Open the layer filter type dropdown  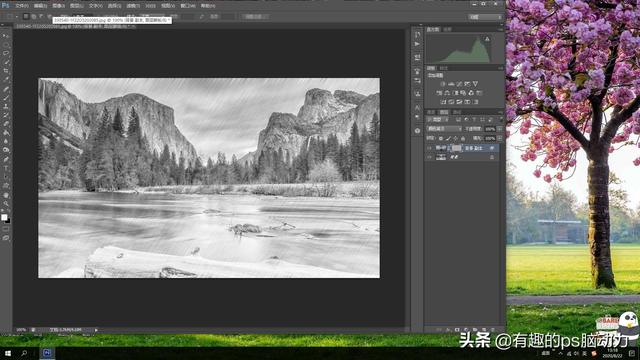pyautogui.click(x=438, y=119)
